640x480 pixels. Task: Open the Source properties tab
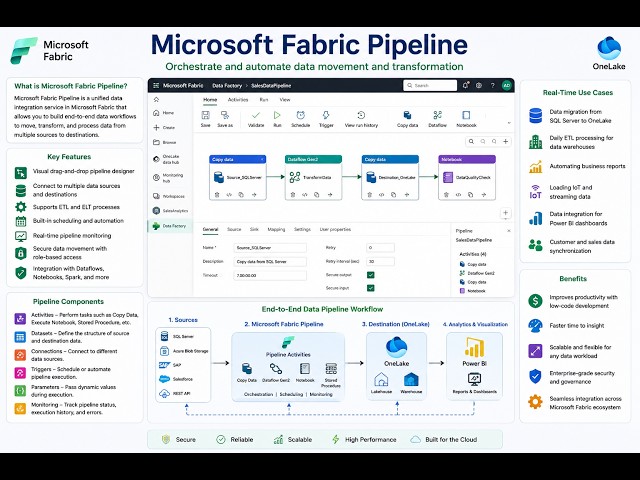click(x=234, y=229)
